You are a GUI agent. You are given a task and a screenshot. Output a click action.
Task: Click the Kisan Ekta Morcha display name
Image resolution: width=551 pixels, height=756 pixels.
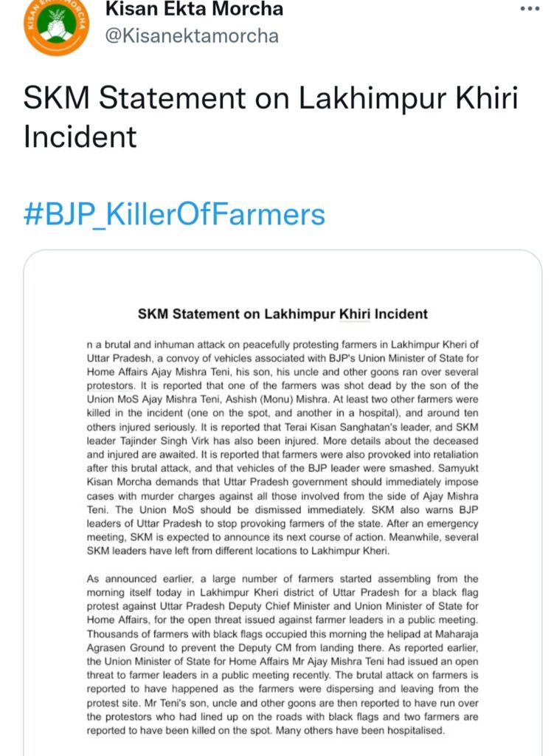click(x=194, y=9)
